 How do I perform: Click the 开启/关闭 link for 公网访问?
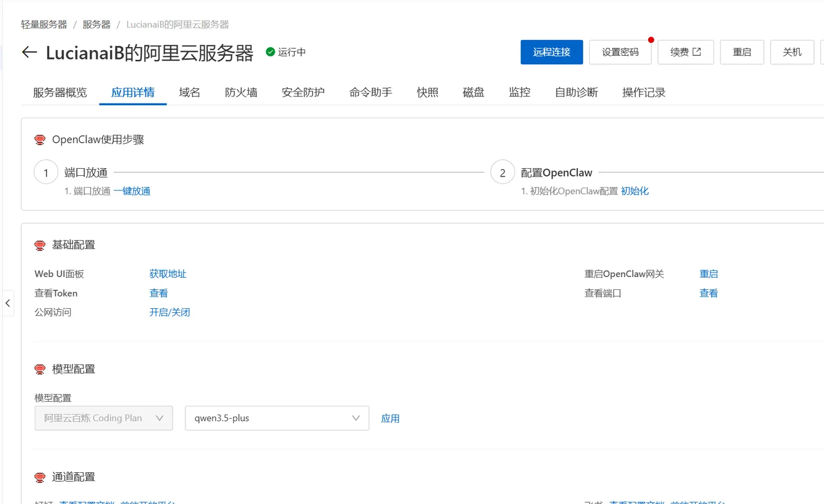click(170, 312)
